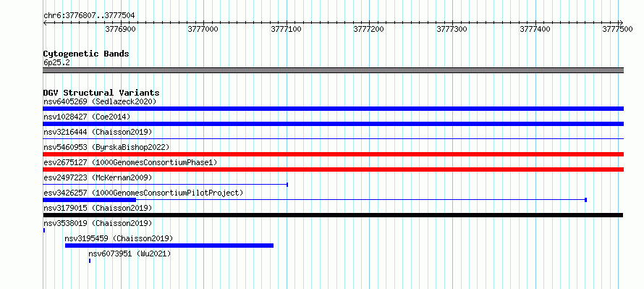Viewport: 644px width, 289px height.
Task: Open nsv3538019 (Chaisson2019) variant label
Action: point(98,223)
